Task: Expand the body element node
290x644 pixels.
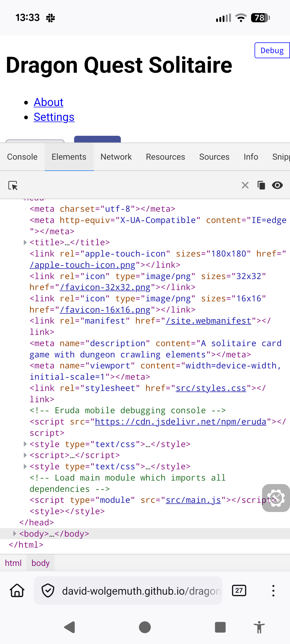Action: [15, 533]
